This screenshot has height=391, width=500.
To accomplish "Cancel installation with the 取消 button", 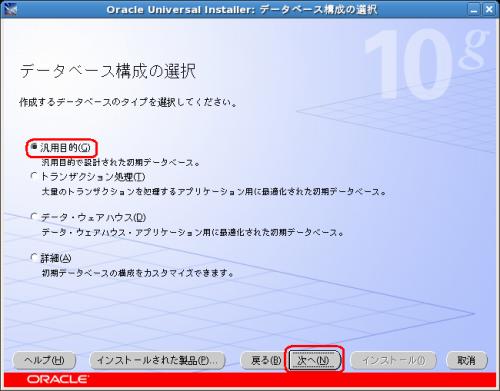I will [467, 360].
